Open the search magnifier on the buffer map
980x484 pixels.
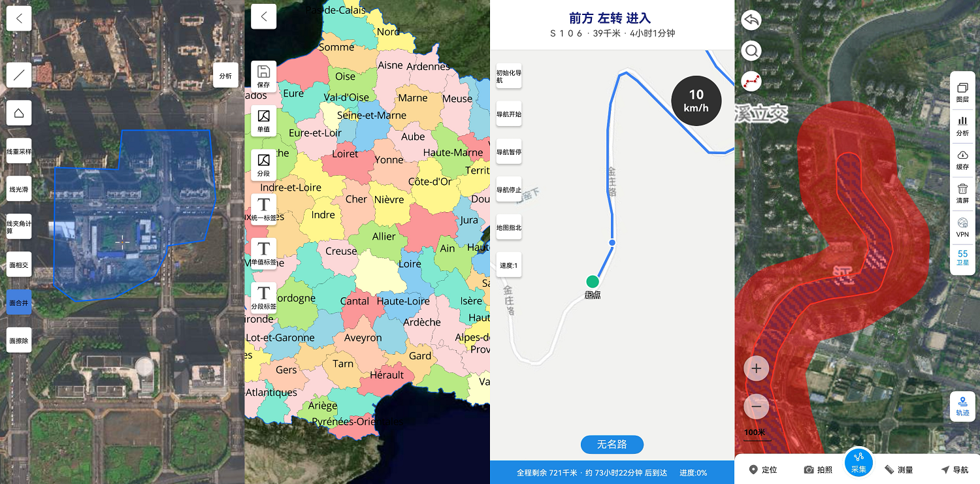point(751,50)
